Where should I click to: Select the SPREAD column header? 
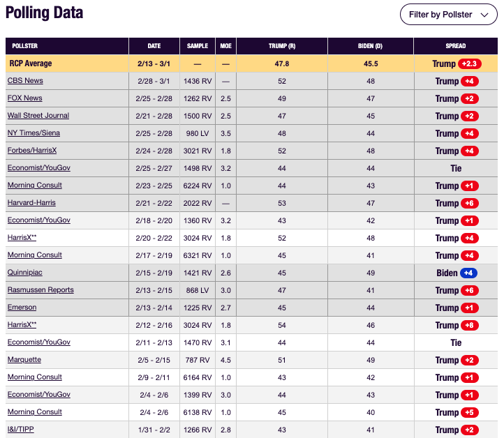[455, 46]
